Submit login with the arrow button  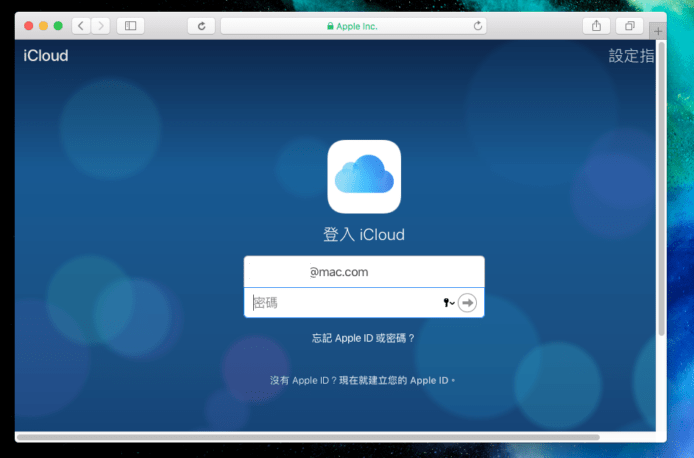pyautogui.click(x=467, y=303)
